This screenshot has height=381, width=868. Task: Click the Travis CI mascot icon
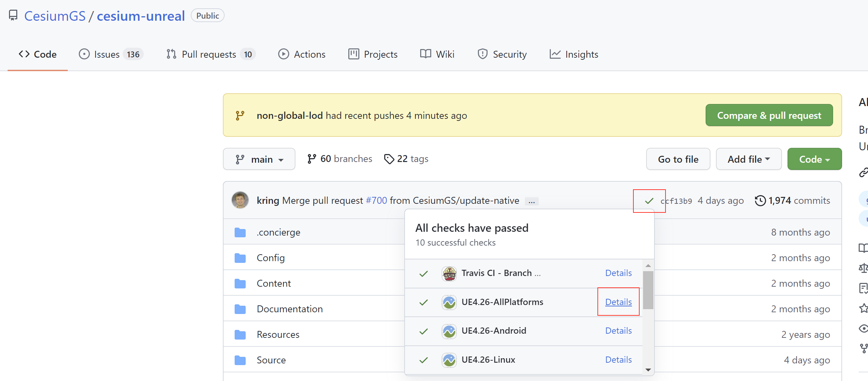pos(449,273)
